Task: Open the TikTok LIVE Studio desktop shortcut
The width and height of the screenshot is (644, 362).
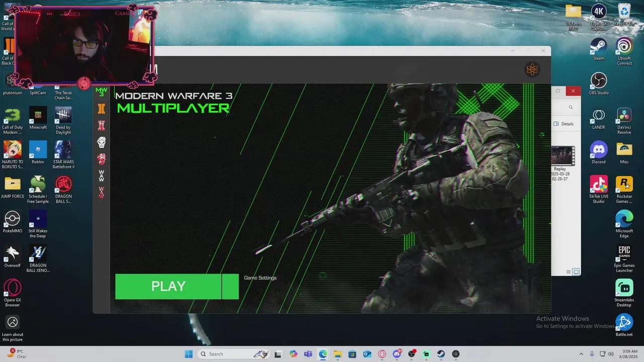Action: coord(598,189)
